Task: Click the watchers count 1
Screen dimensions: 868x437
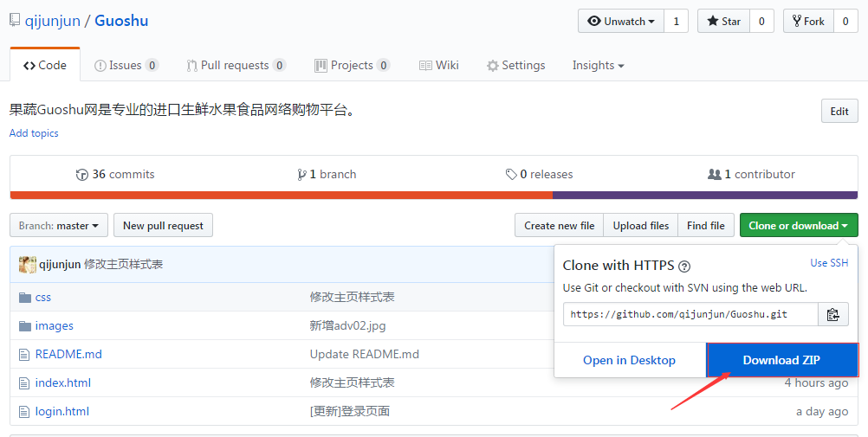Action: point(676,21)
